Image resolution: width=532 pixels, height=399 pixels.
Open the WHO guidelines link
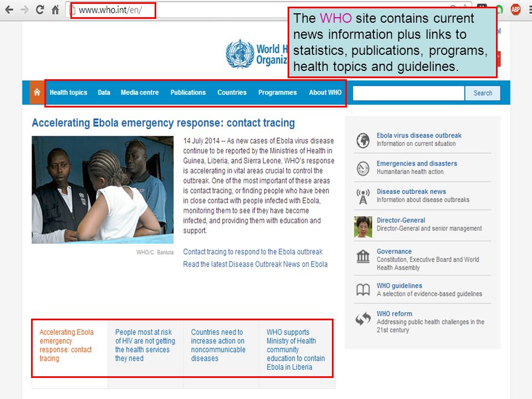(400, 286)
